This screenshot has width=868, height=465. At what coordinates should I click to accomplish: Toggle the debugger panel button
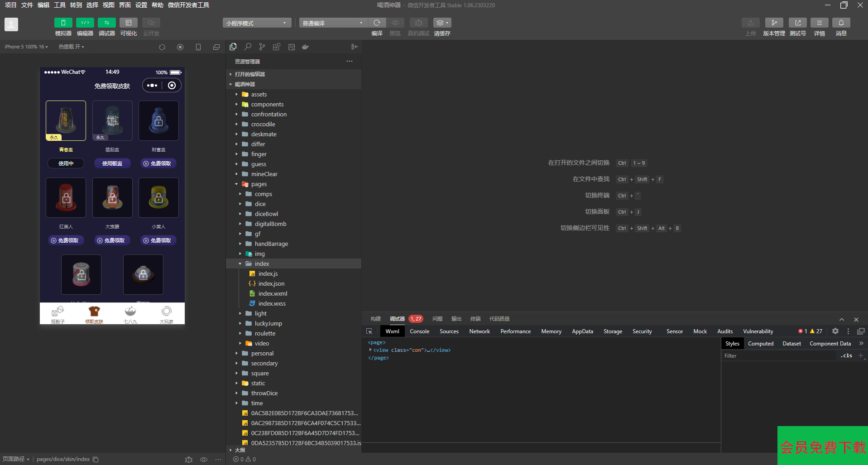(x=106, y=23)
